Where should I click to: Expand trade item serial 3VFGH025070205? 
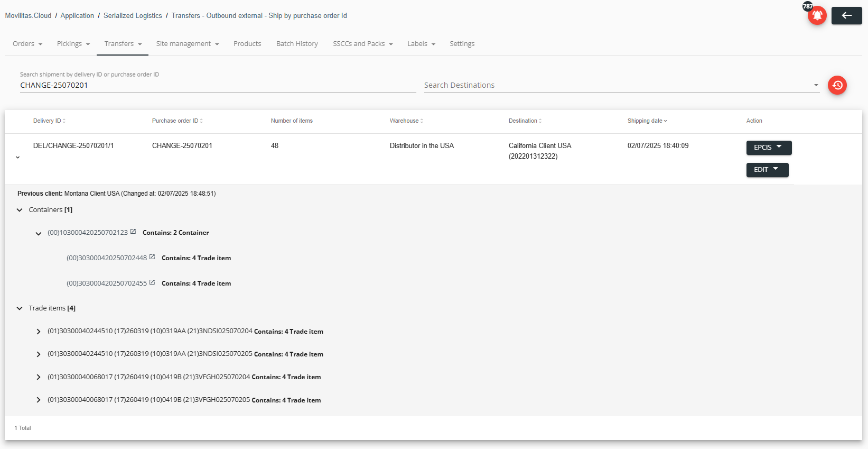38,400
